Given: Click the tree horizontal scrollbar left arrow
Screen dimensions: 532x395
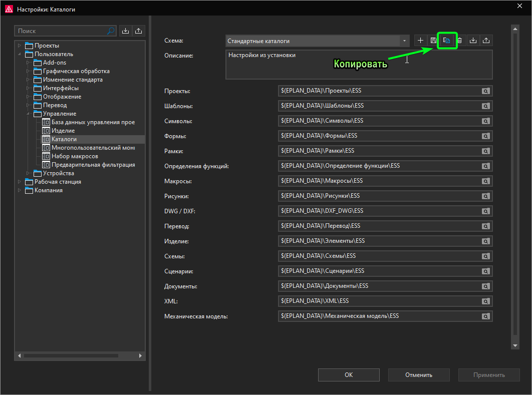Looking at the screenshot, I should tap(20, 355).
